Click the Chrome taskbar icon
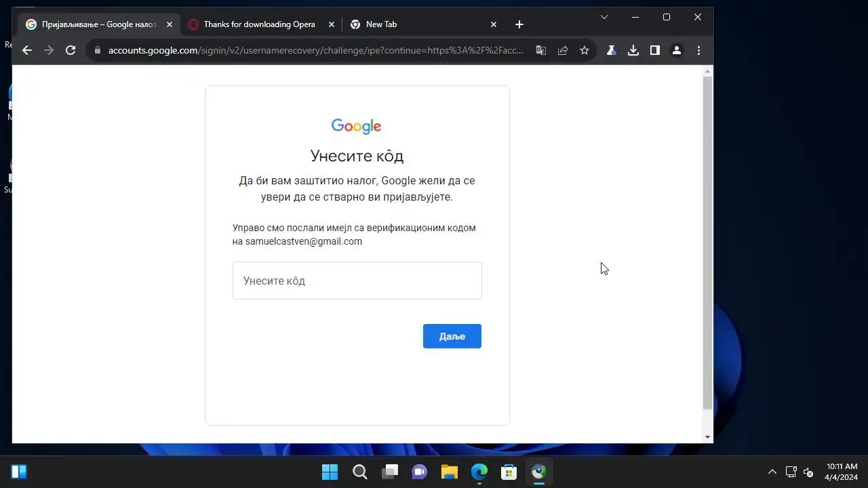This screenshot has width=868, height=488. coord(539,472)
